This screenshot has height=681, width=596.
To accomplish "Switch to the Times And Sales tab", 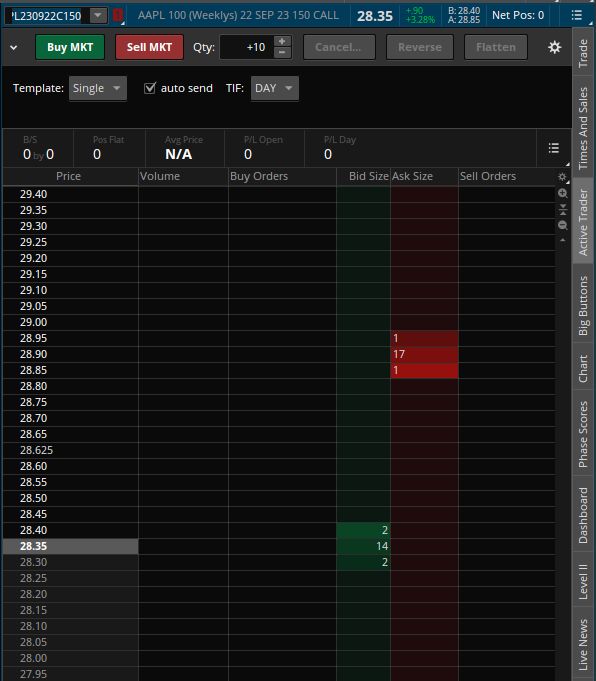I will click(x=583, y=128).
